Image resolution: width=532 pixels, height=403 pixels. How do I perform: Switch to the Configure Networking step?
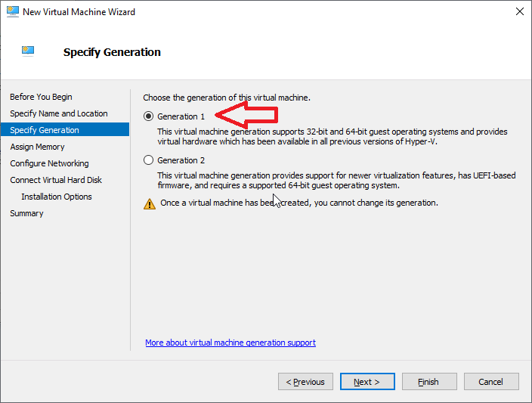pyautogui.click(x=49, y=163)
